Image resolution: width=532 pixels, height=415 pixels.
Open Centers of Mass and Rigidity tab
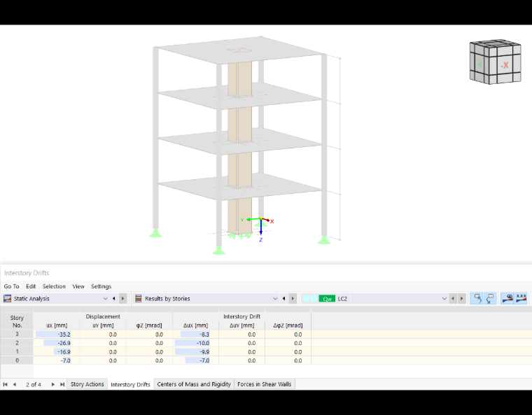tap(194, 384)
